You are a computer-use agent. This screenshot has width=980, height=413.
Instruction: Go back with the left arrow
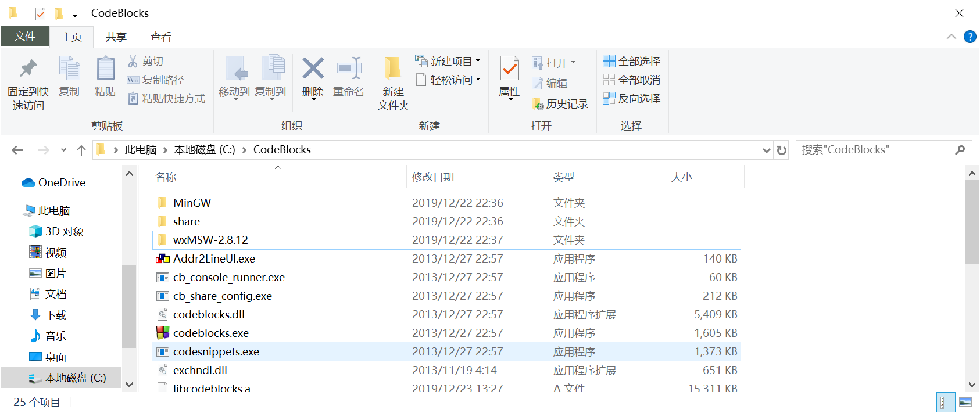click(17, 150)
